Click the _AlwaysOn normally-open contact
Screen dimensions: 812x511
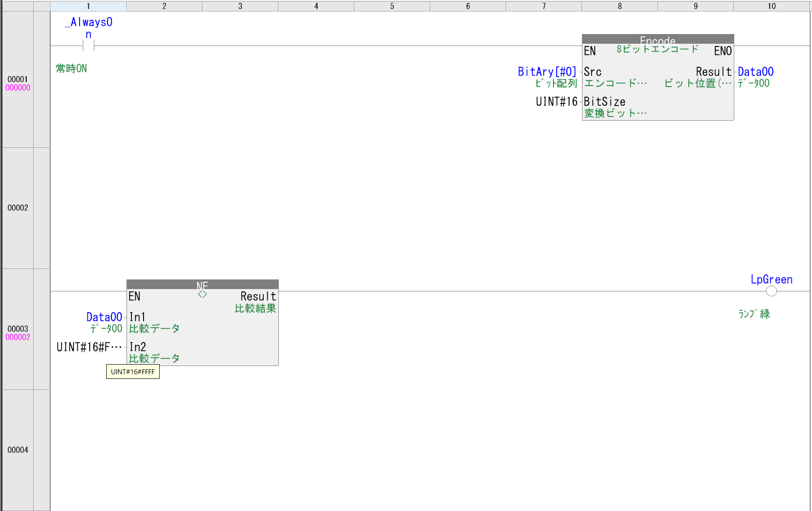(88, 46)
